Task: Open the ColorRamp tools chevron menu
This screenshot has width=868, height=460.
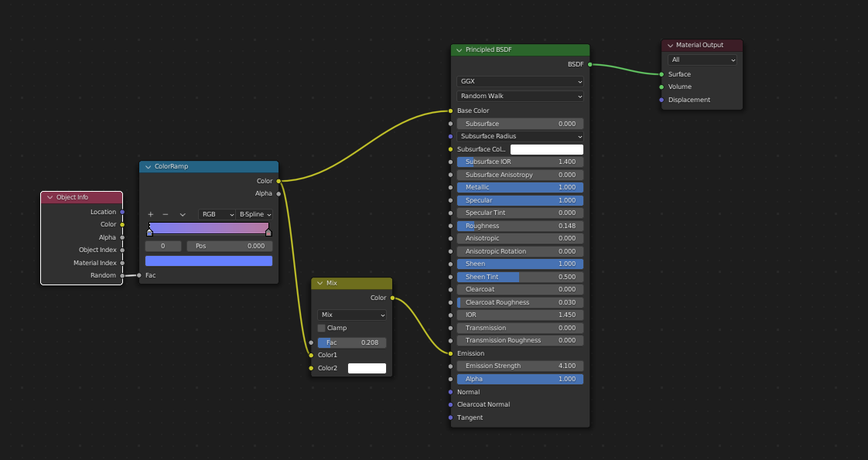Action: [x=183, y=214]
